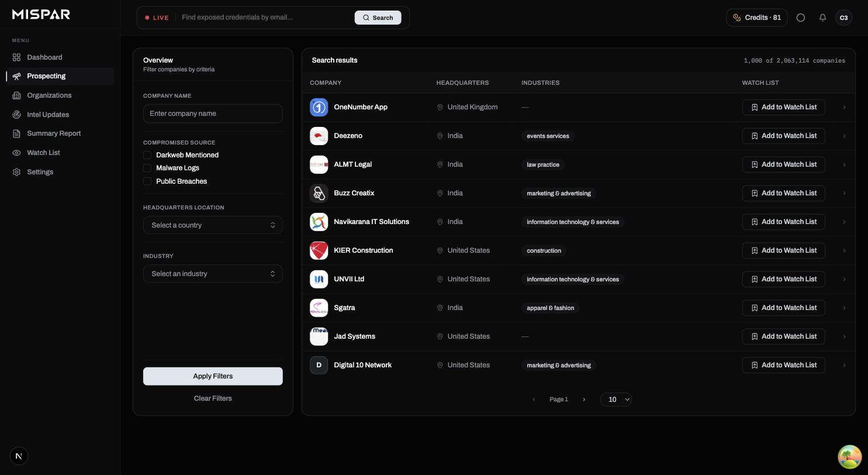Open the C3 user avatar menu
This screenshot has width=868, height=475.
click(x=843, y=18)
